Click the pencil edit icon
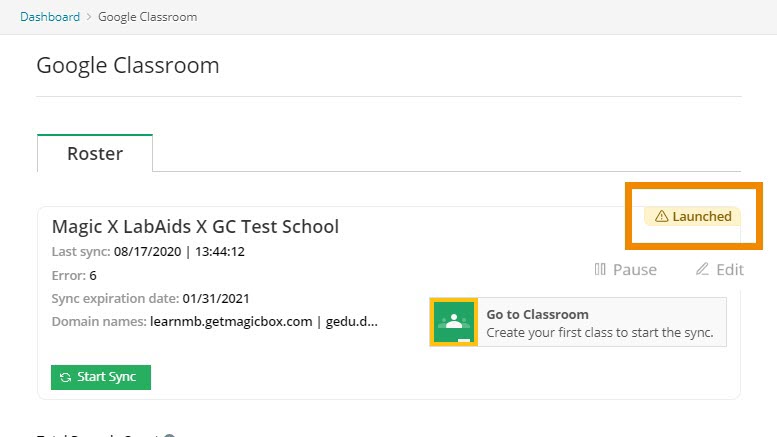 coord(702,270)
